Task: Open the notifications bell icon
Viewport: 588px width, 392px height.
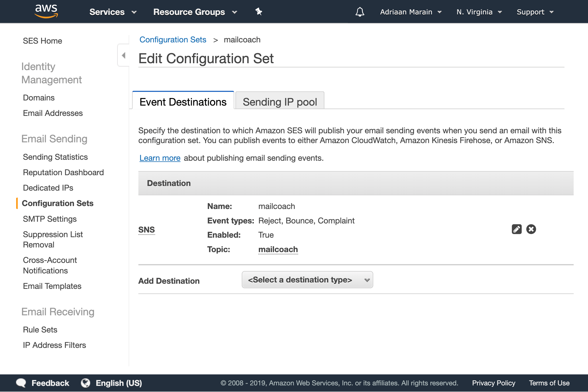Action: click(x=360, y=12)
